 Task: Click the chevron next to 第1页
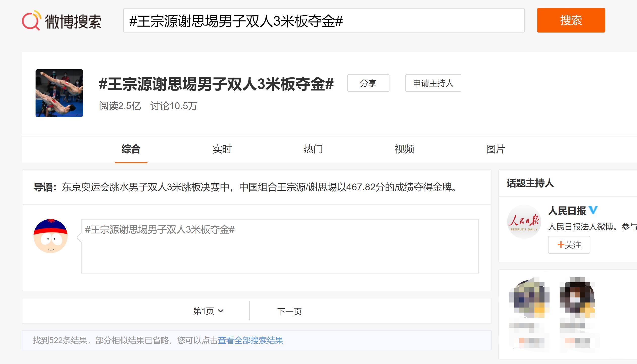221,311
